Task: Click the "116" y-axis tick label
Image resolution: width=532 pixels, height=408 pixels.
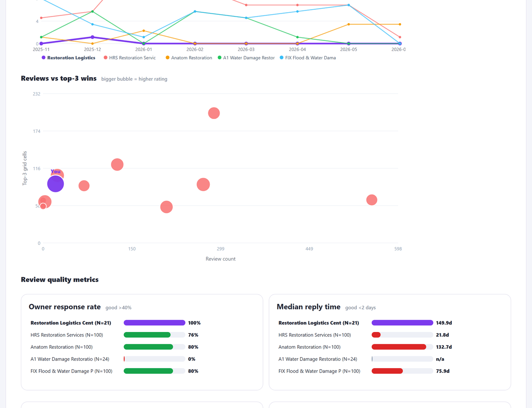Action: pyautogui.click(x=36, y=168)
